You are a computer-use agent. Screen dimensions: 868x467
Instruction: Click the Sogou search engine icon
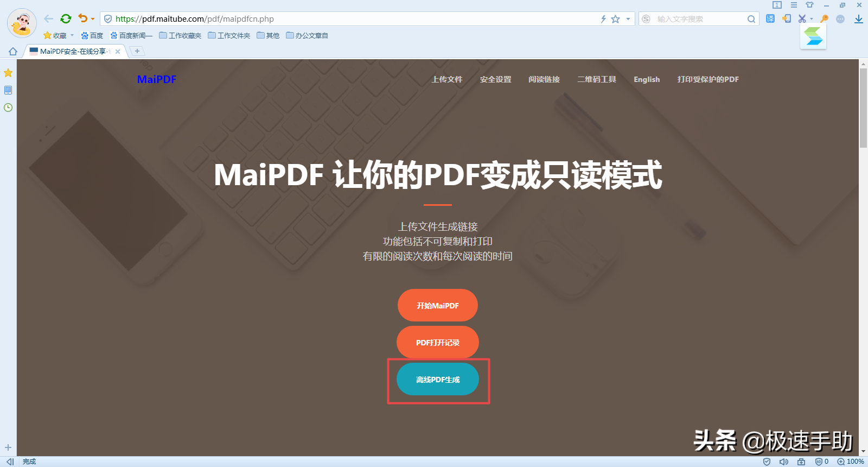646,19
